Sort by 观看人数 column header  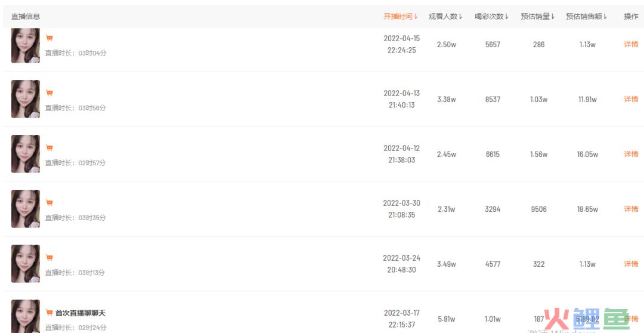(x=445, y=17)
